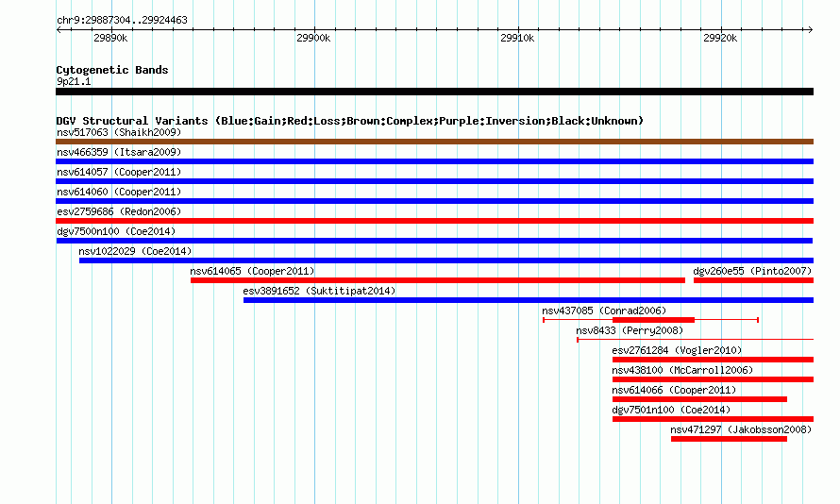Screen dimensions: 840x504
Task: Click the nsv614060 (Cooper2011) label
Action: pos(119,192)
